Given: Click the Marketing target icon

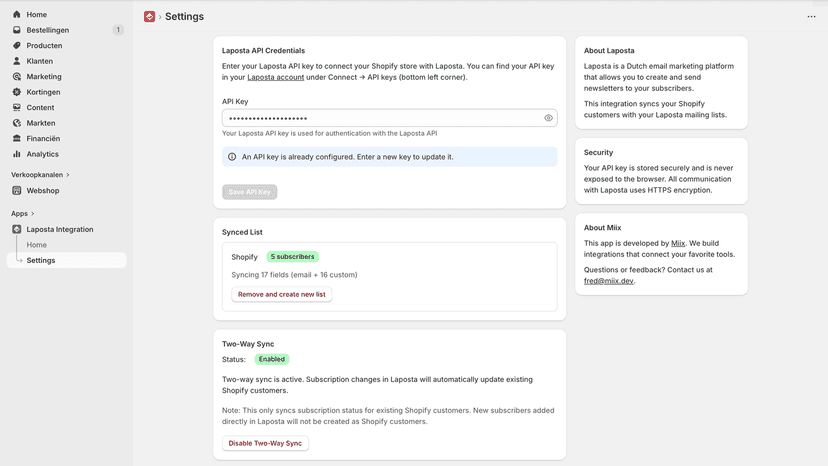Looking at the screenshot, I should [x=16, y=77].
